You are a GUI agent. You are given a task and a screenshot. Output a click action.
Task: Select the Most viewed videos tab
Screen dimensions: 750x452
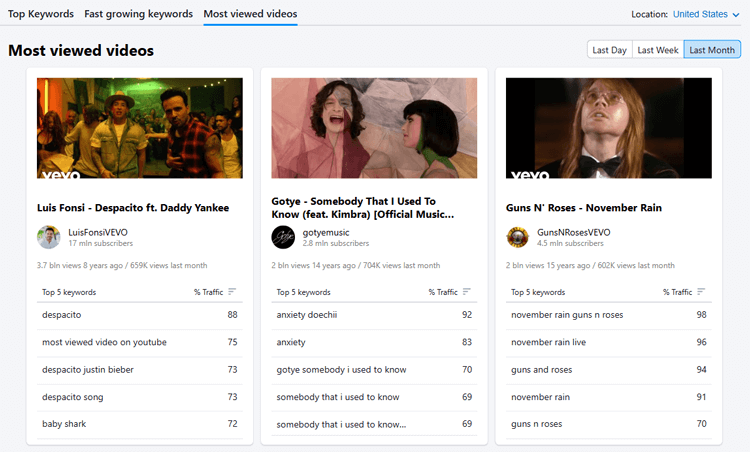250,14
